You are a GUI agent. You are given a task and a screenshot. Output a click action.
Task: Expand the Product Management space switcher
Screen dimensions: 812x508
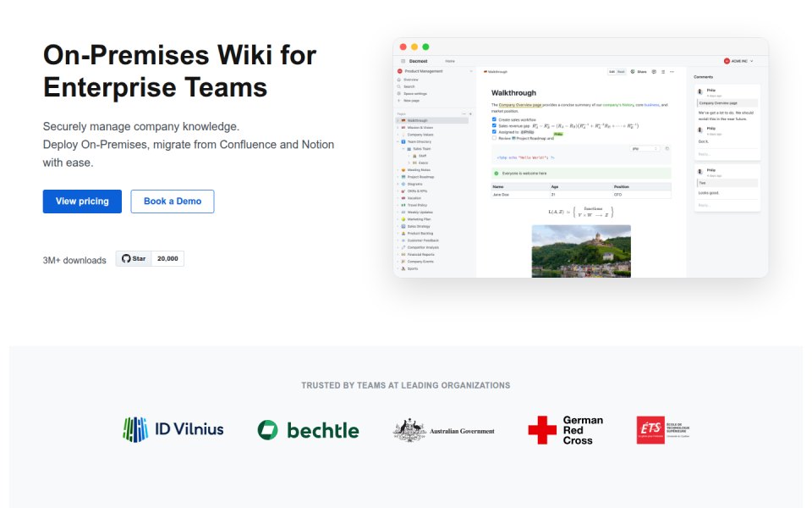(x=435, y=71)
